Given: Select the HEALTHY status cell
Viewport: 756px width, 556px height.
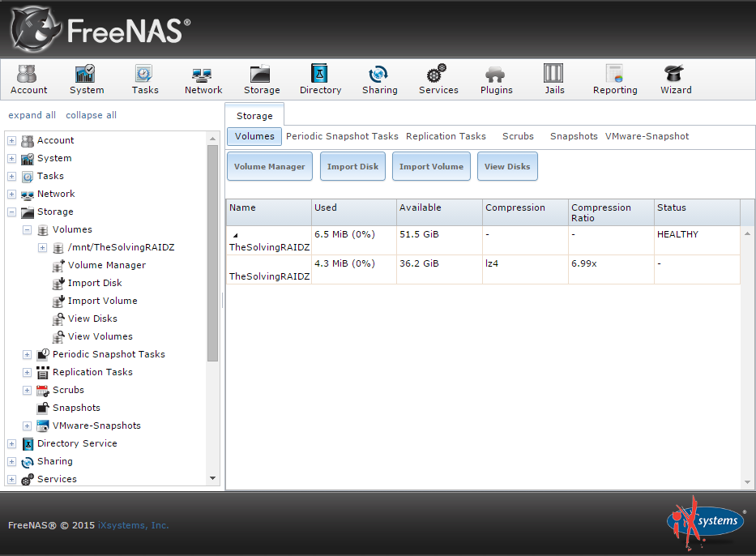Looking at the screenshot, I should pos(697,240).
